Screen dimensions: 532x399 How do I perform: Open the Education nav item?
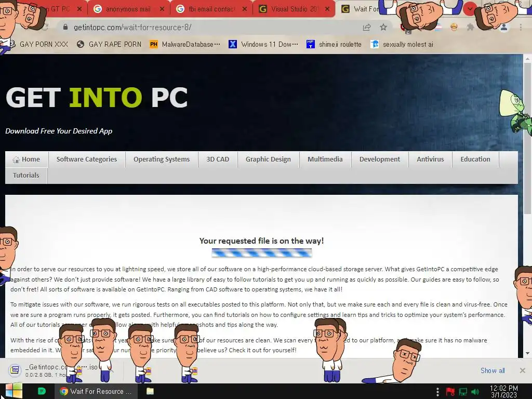[475, 159]
